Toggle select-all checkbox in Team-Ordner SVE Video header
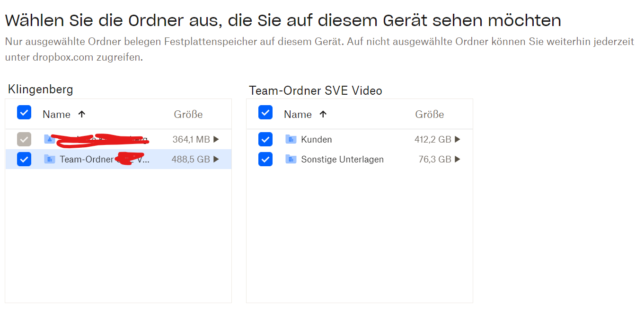 265,112
